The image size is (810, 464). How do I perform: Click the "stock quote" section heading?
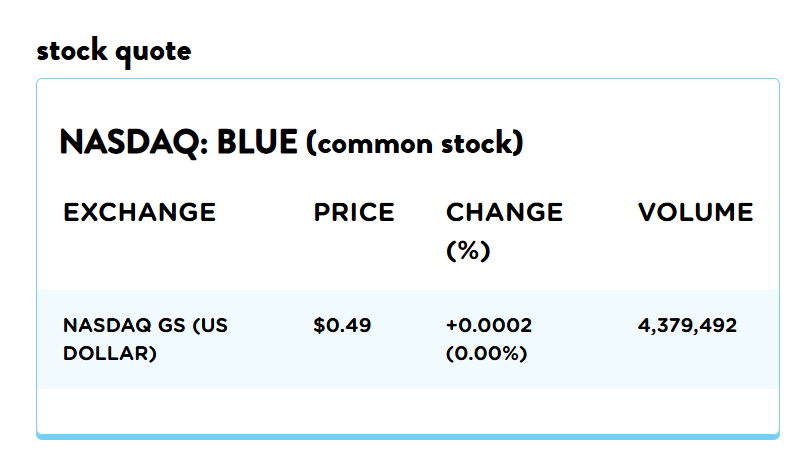pos(113,51)
